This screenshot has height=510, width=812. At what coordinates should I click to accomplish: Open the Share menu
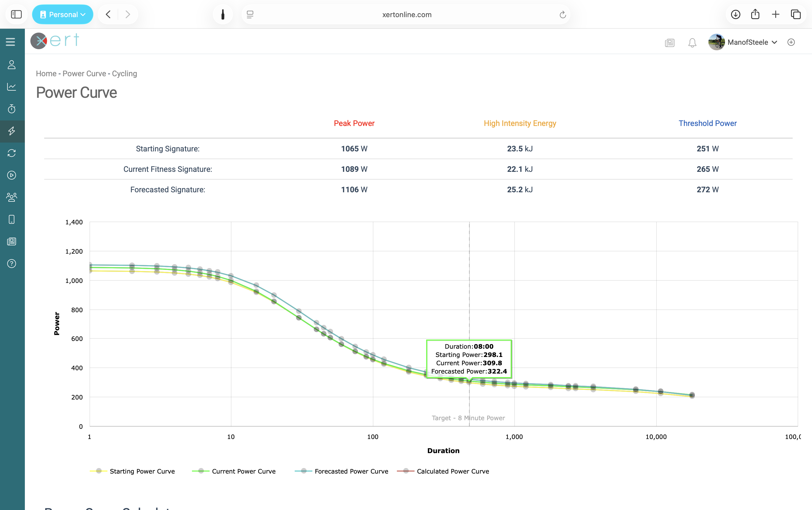click(x=755, y=14)
